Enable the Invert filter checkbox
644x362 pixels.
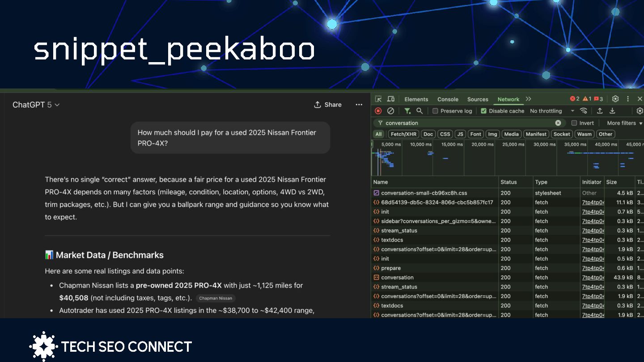[574, 123]
